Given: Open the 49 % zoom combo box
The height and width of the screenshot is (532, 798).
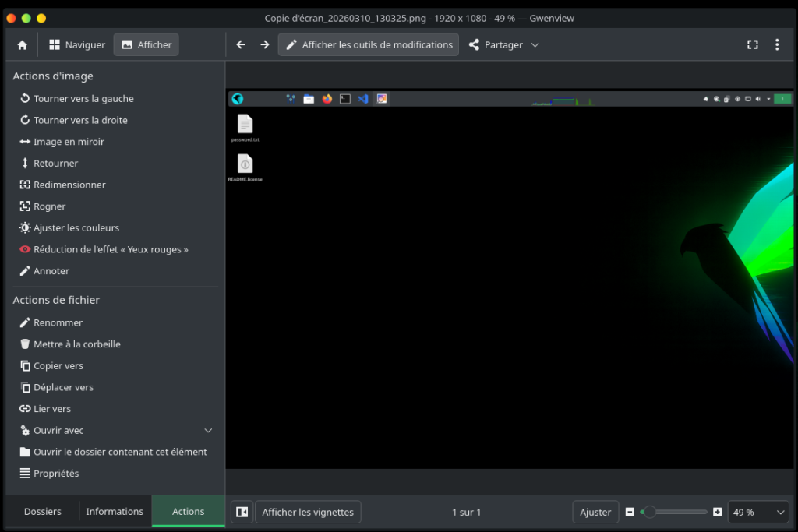Looking at the screenshot, I should pyautogui.click(x=758, y=512).
